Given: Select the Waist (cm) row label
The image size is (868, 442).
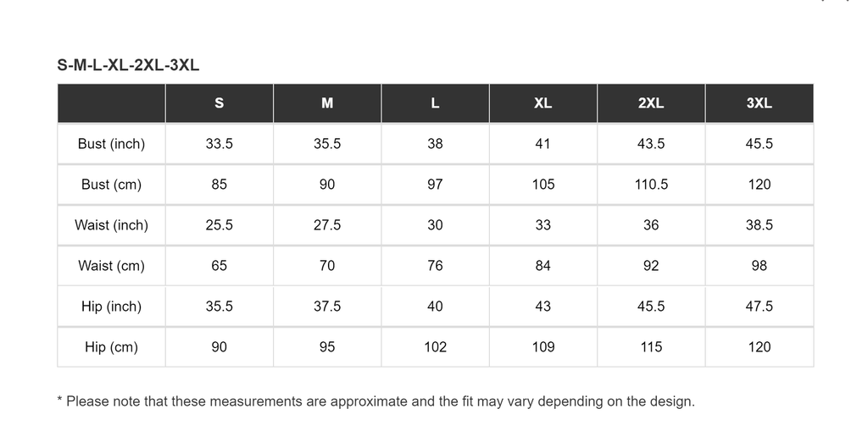Looking at the screenshot, I should (x=111, y=266).
